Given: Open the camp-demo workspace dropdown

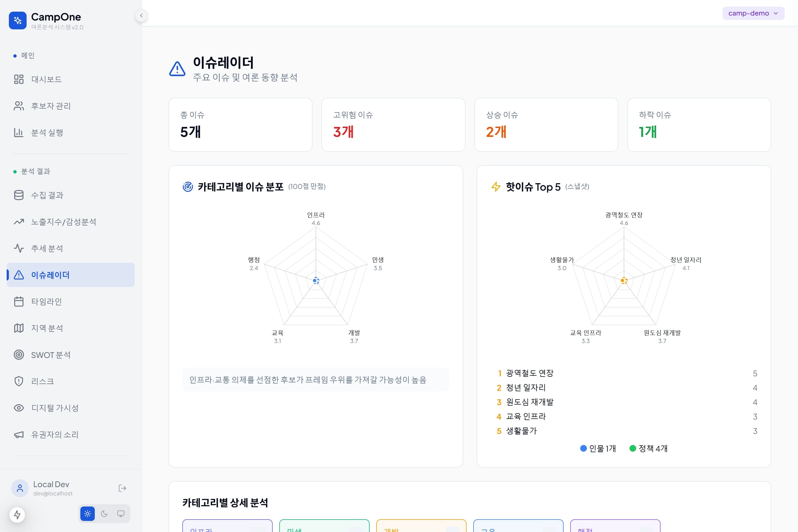Looking at the screenshot, I should click(x=753, y=13).
